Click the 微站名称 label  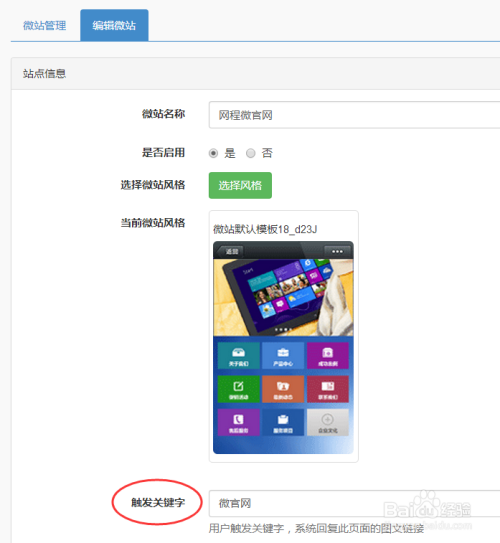pos(163,114)
